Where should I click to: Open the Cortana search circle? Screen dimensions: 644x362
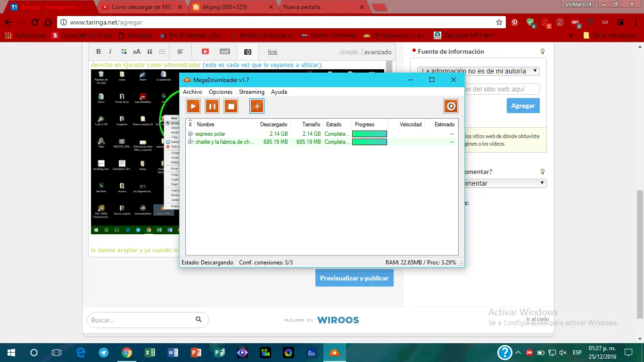(x=34, y=352)
